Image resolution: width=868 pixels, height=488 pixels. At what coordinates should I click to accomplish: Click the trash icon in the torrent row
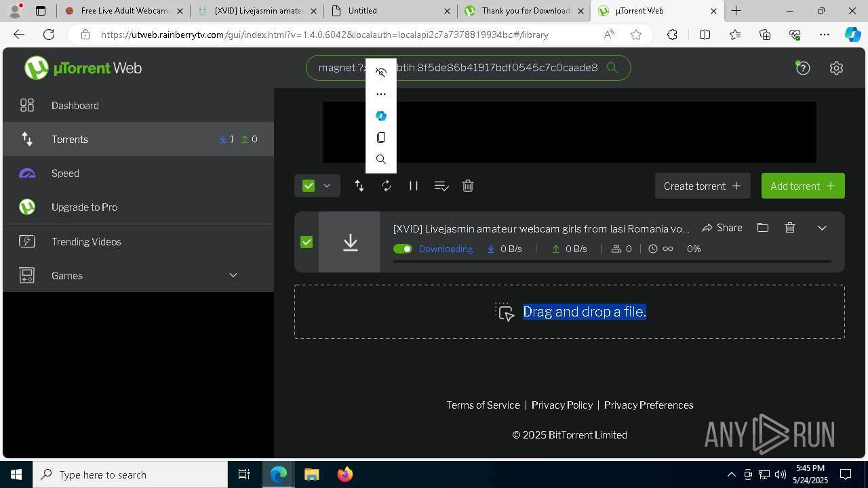point(790,228)
